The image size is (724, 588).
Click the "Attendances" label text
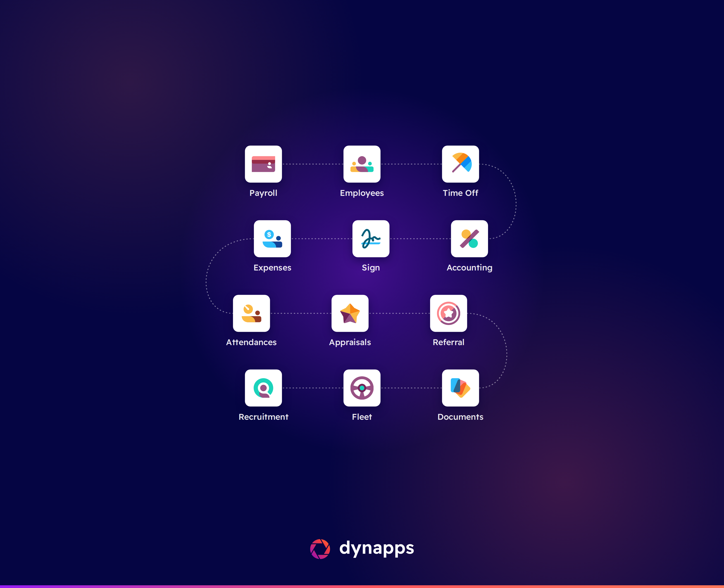(x=251, y=342)
